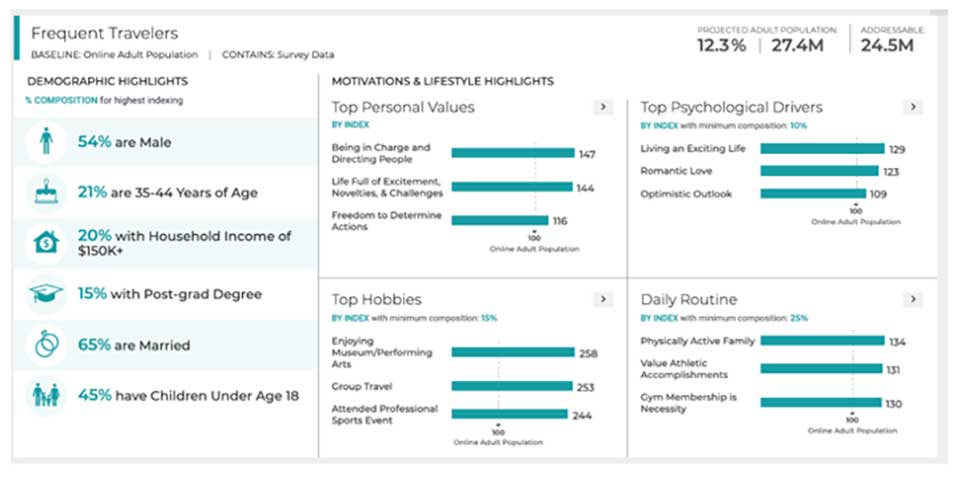Screen dimensions: 960x477
Task: Select the Group Travel hobby bar
Action: [x=512, y=386]
